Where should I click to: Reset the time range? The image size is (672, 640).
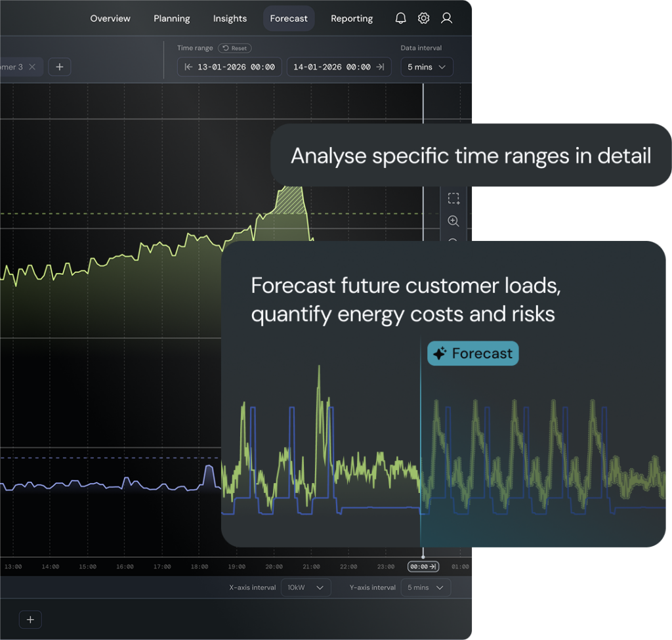click(x=235, y=48)
